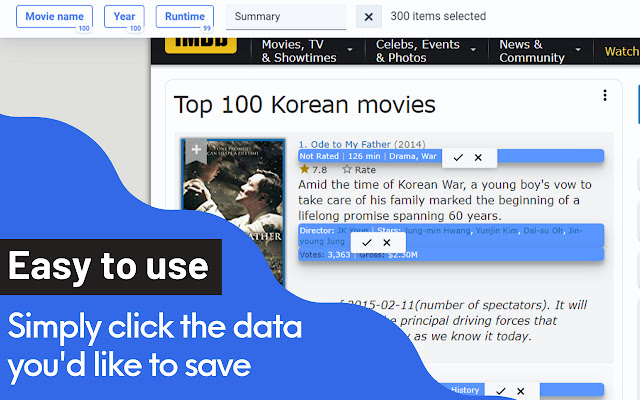
Task: Click the Top 100 Korean movies heading
Action: (x=304, y=105)
